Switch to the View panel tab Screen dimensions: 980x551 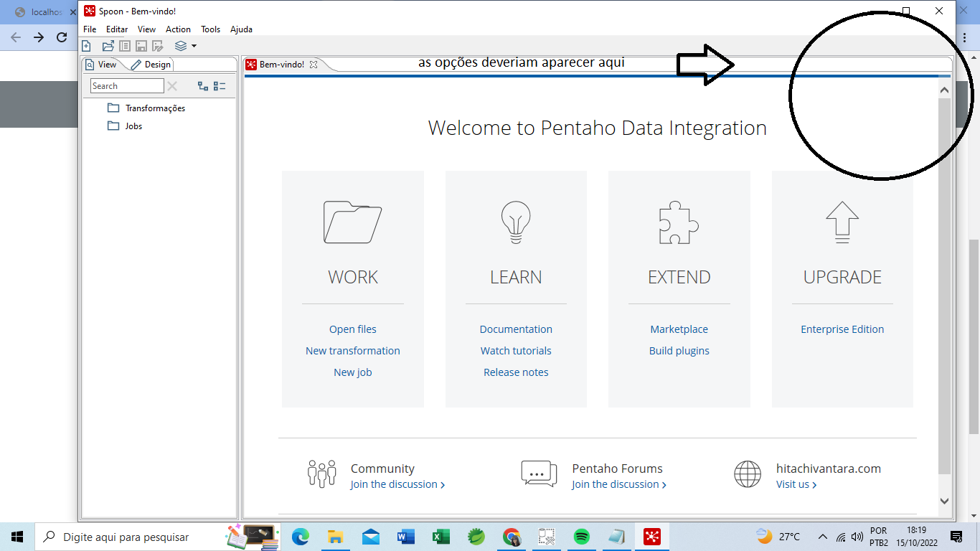pyautogui.click(x=101, y=65)
